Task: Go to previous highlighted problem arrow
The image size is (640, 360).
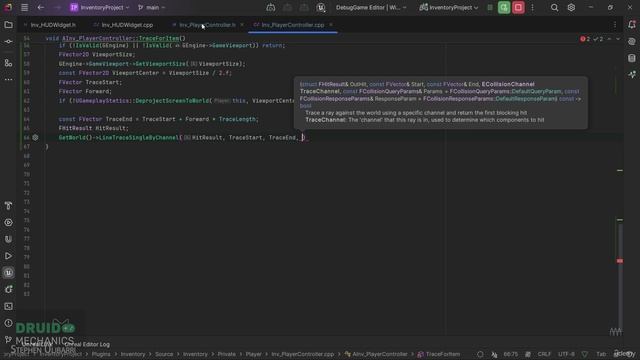Action: [609, 39]
